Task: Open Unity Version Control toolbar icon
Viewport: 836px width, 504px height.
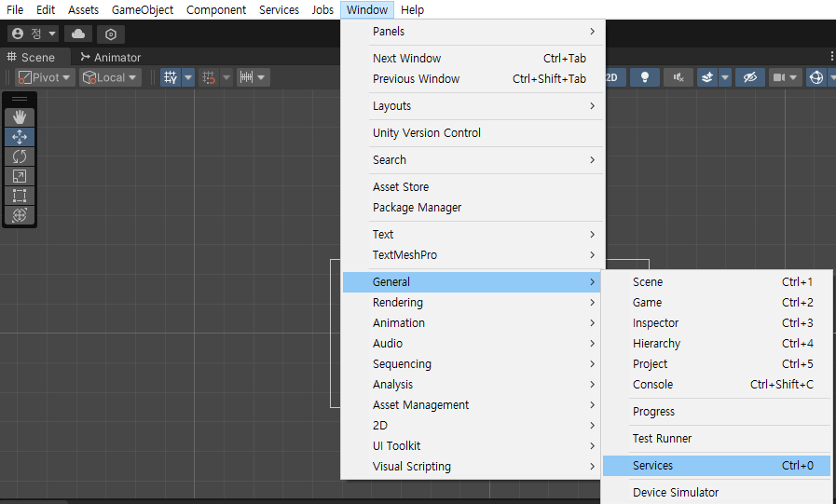Action: (x=111, y=34)
